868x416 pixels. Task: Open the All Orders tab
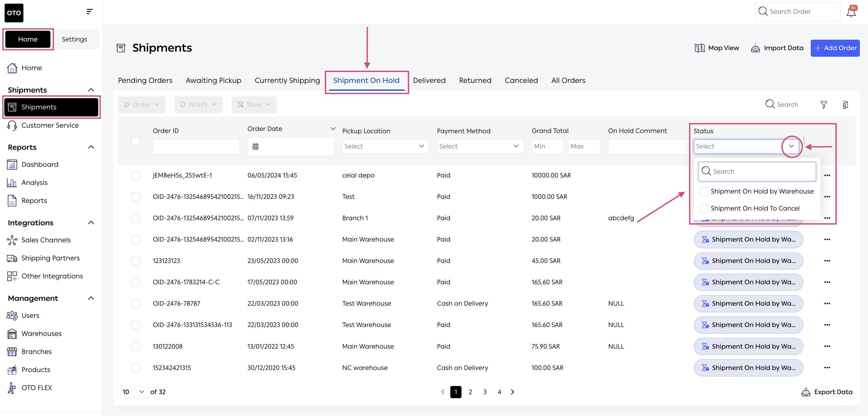coord(568,80)
